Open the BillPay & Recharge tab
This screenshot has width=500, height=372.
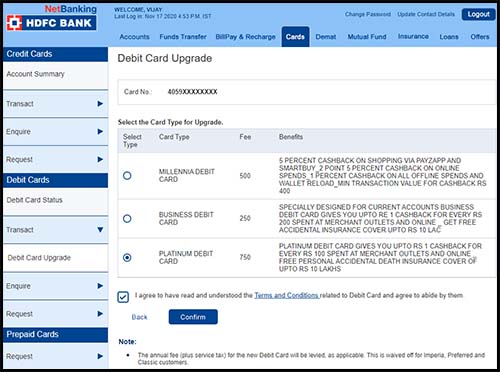tap(245, 37)
